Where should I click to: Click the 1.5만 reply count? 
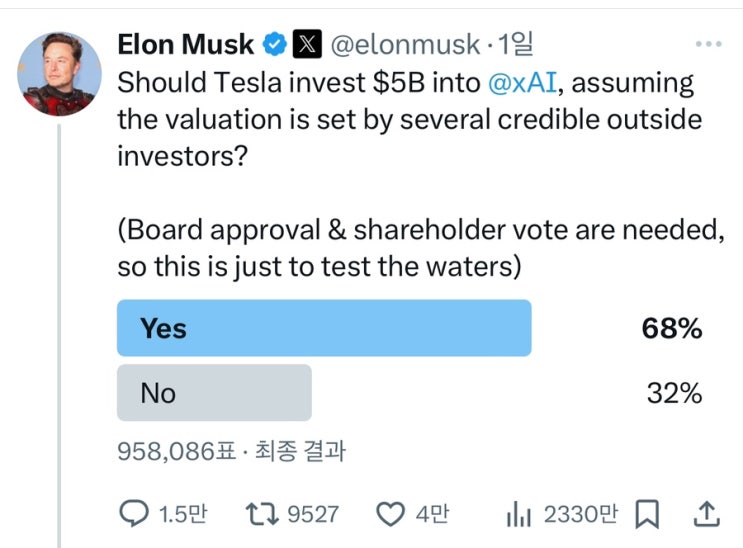pos(183,514)
